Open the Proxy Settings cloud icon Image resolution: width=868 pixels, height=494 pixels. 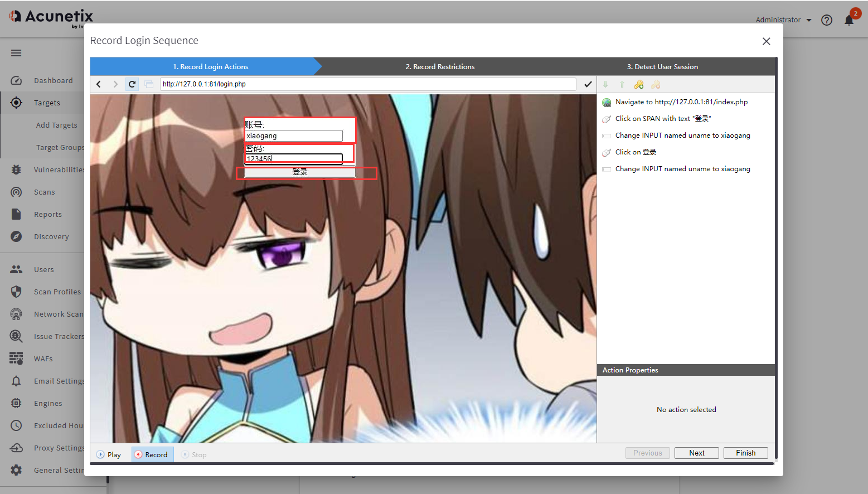click(x=16, y=448)
